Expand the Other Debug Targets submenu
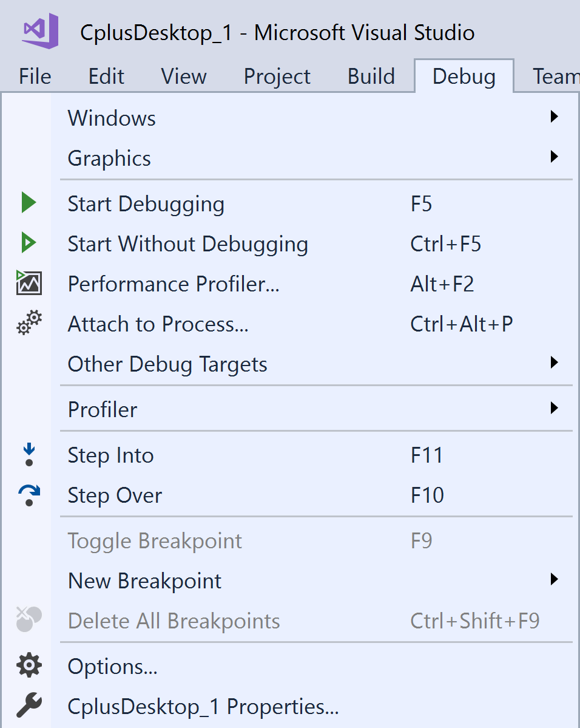580x728 pixels. pyautogui.click(x=554, y=362)
